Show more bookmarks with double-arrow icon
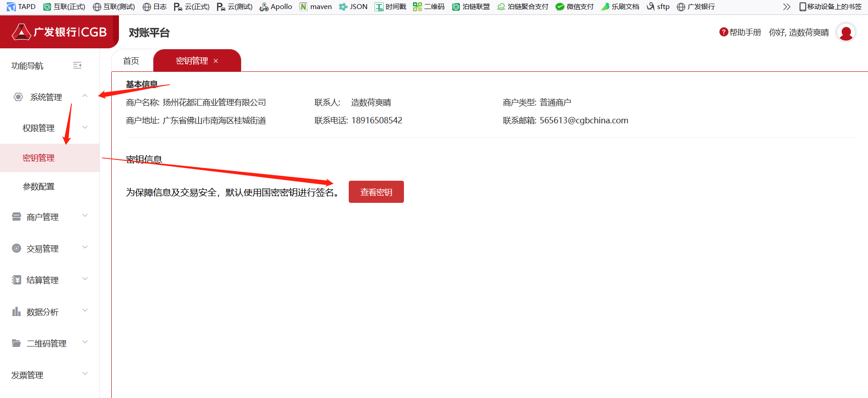 click(787, 7)
